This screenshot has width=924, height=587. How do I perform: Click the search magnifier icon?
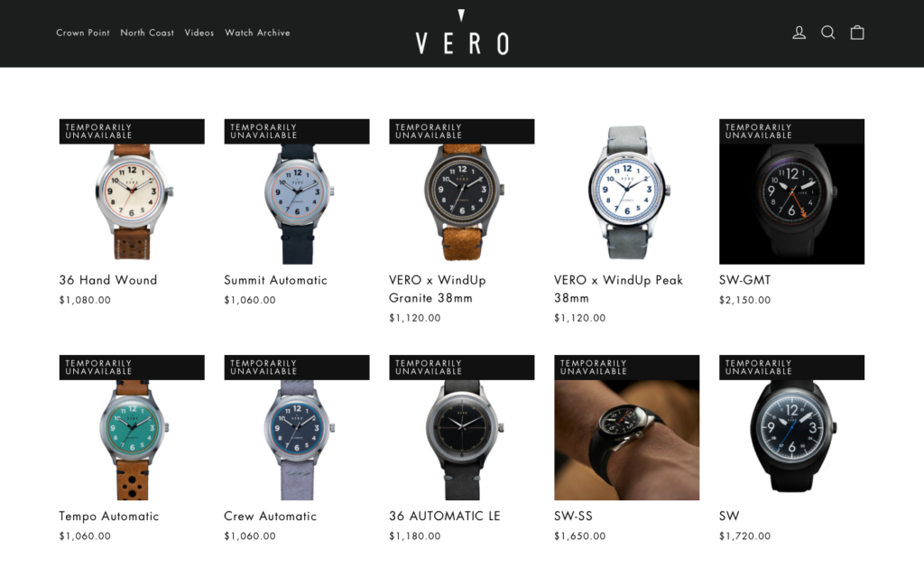[828, 33]
